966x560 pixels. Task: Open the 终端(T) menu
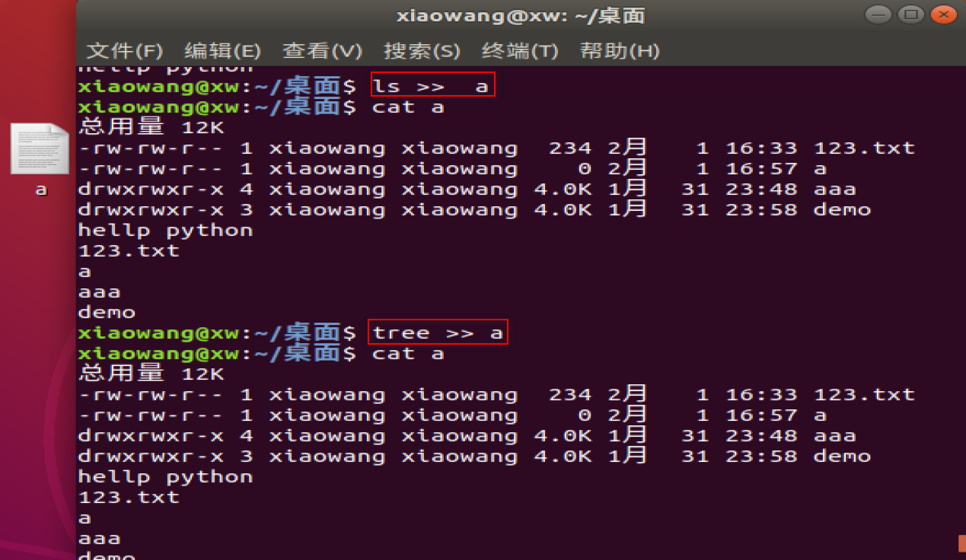tap(521, 51)
